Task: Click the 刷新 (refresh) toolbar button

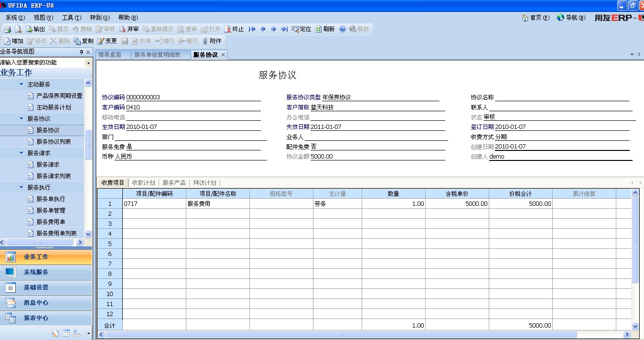Action: 325,29
